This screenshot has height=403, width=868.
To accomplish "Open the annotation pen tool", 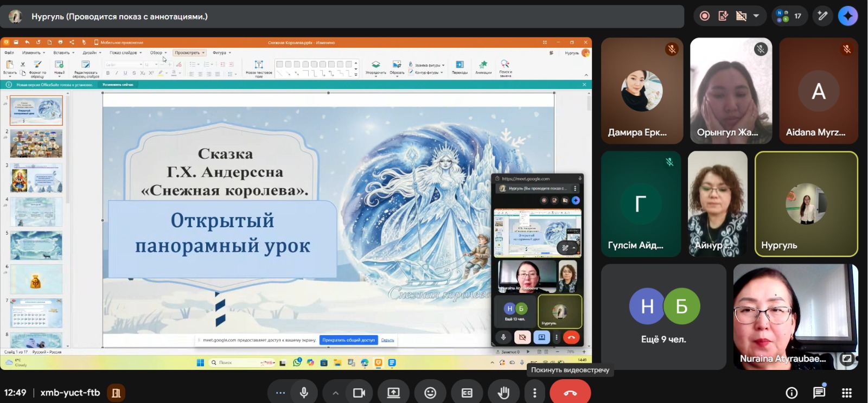I will coord(822,16).
